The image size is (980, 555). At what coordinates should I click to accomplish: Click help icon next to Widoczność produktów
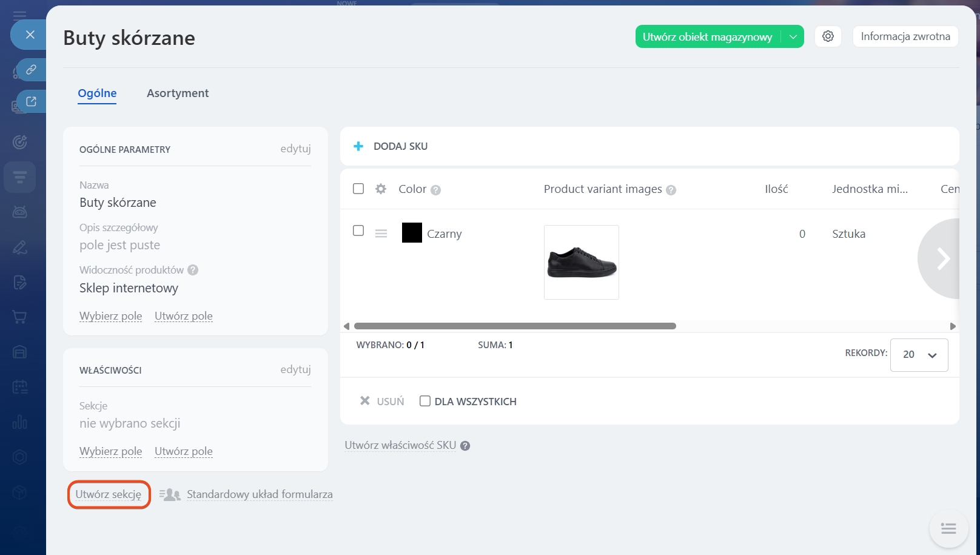tap(193, 270)
